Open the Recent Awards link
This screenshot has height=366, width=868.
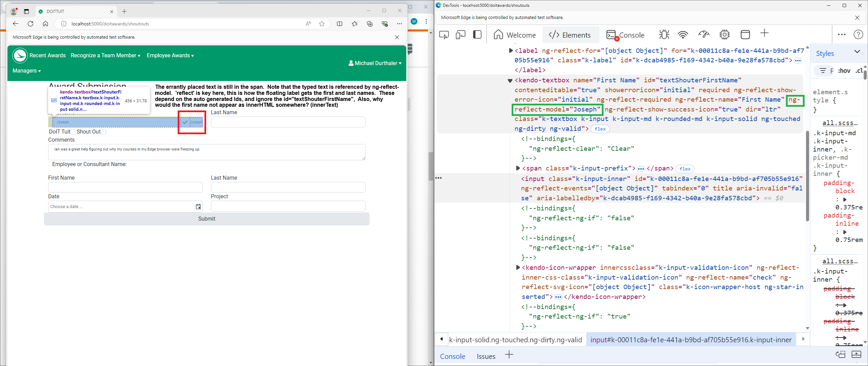pos(47,56)
